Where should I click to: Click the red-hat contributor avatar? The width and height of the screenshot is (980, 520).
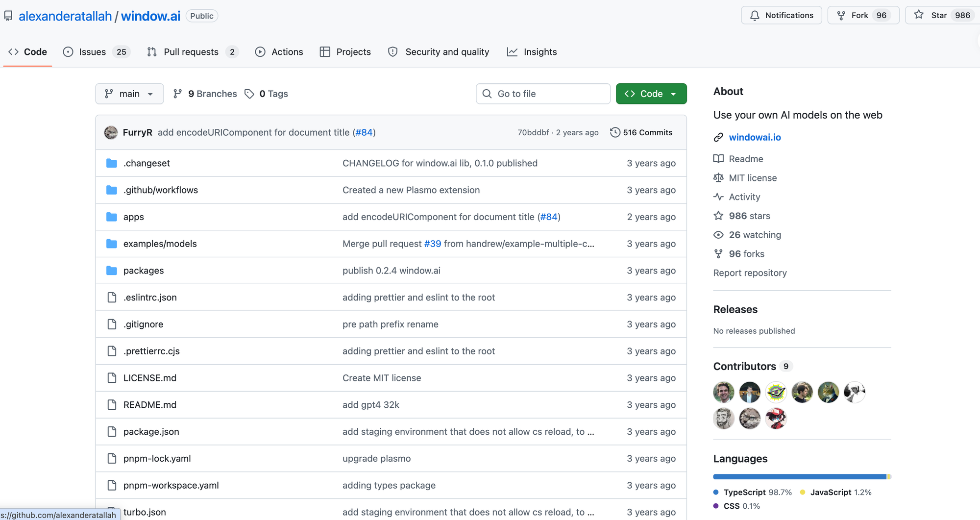tap(776, 419)
